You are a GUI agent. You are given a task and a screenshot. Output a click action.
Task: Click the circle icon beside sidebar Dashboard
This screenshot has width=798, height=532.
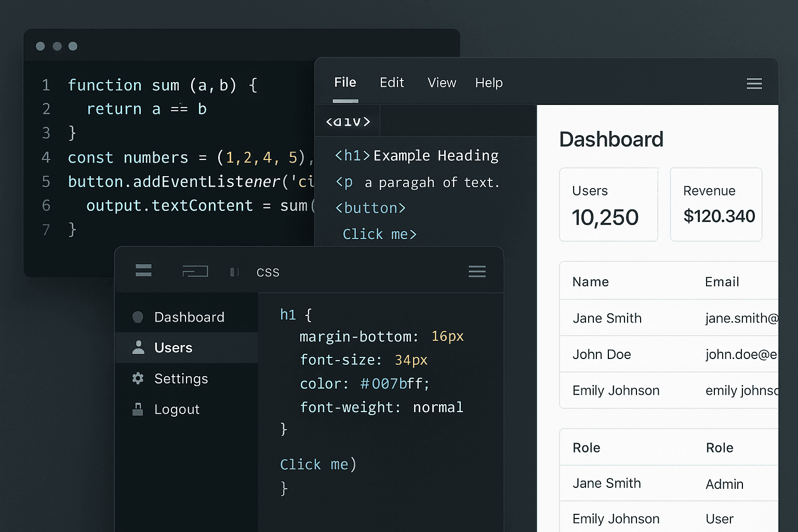click(138, 317)
